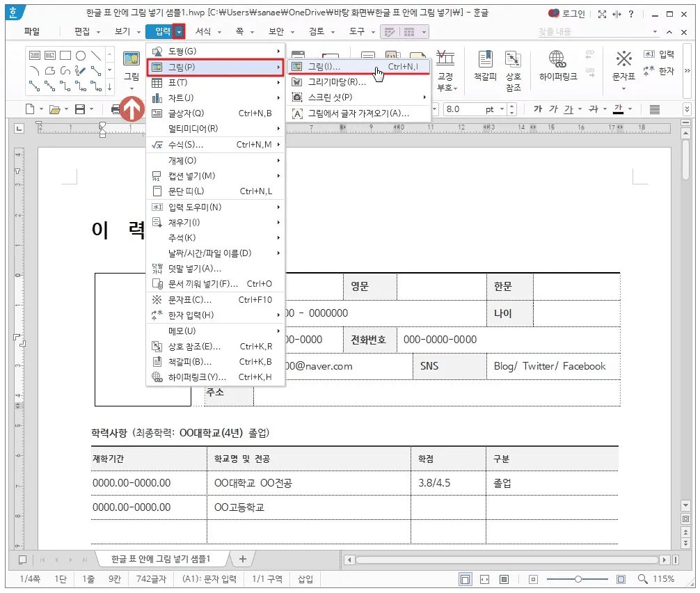Toggle bold 가 formatting
The image size is (700, 593).
(x=538, y=109)
